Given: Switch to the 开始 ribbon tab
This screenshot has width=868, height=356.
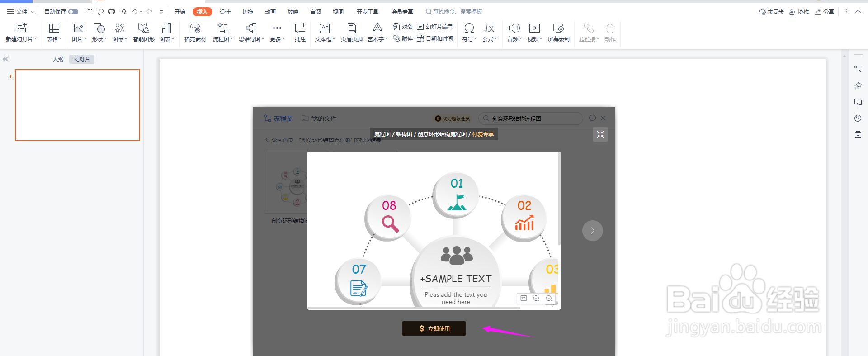Looking at the screenshot, I should coord(180,12).
